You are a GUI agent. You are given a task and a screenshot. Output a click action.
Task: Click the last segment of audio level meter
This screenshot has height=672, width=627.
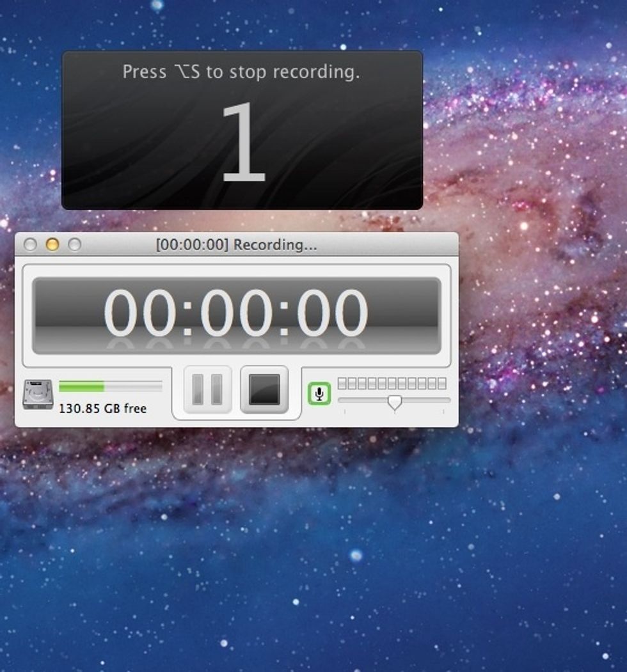441,383
